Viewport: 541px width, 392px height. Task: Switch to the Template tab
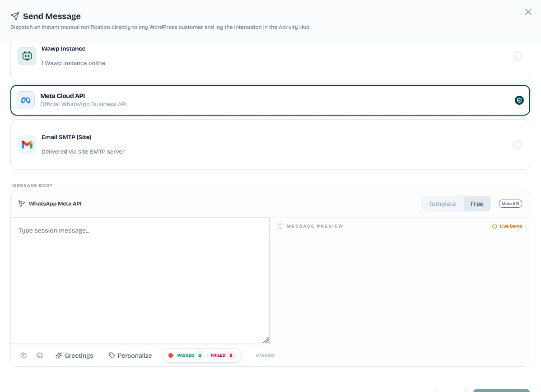[442, 204]
